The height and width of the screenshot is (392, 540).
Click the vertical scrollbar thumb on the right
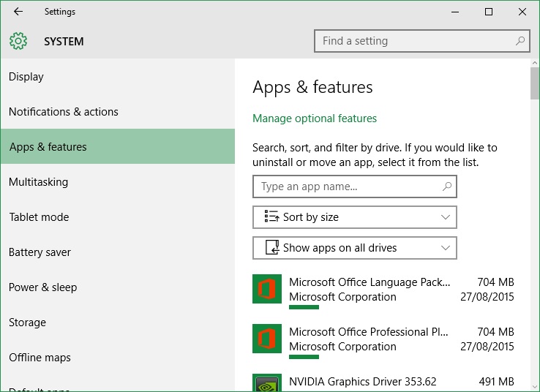coord(534,83)
